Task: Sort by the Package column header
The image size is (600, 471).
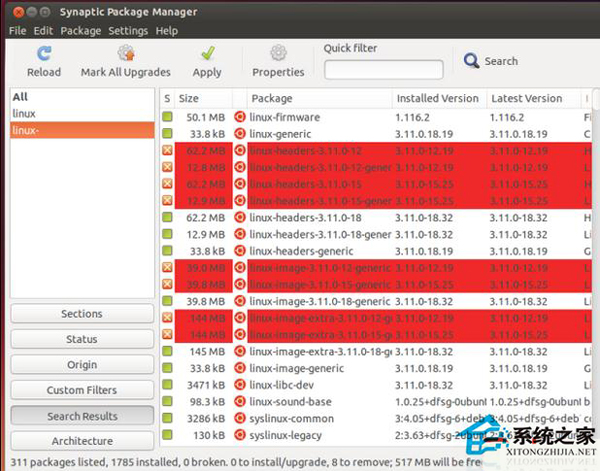Action: tap(320, 98)
